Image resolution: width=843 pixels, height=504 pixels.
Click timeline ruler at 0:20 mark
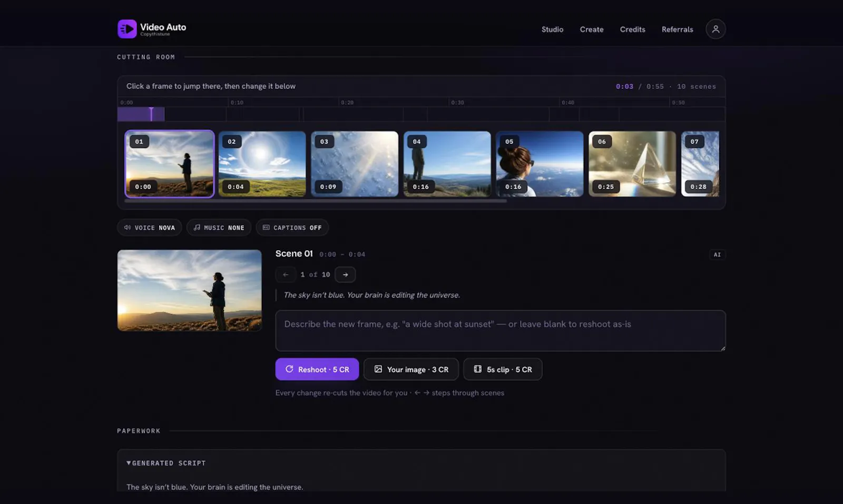click(x=347, y=102)
